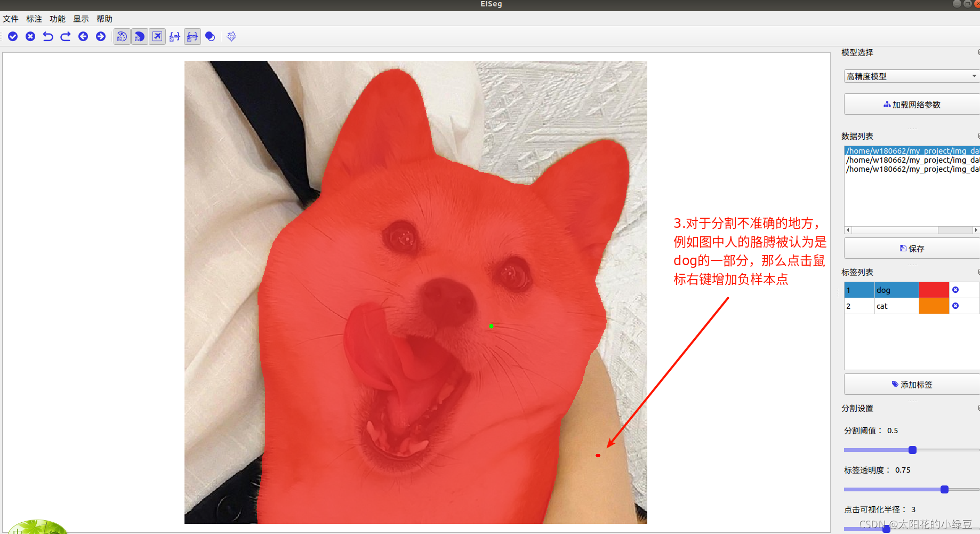This screenshot has height=534, width=980.
Task: Open the 文件 menu
Action: (11, 19)
